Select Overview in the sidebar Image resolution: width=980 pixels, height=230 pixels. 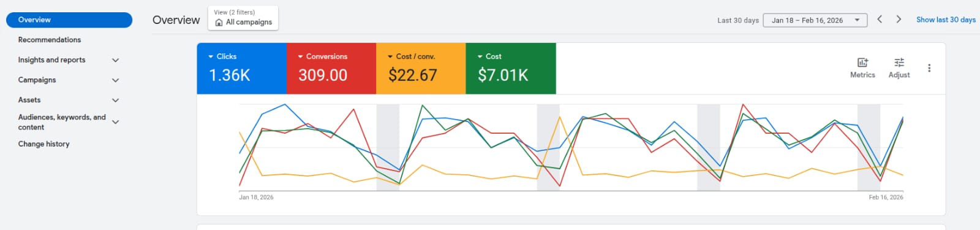click(69, 20)
